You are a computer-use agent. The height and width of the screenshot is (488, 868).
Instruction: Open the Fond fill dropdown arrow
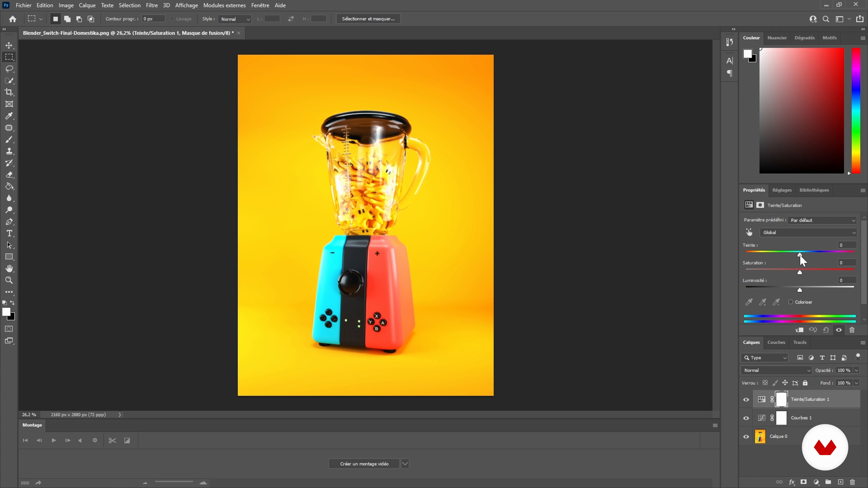[x=856, y=383]
